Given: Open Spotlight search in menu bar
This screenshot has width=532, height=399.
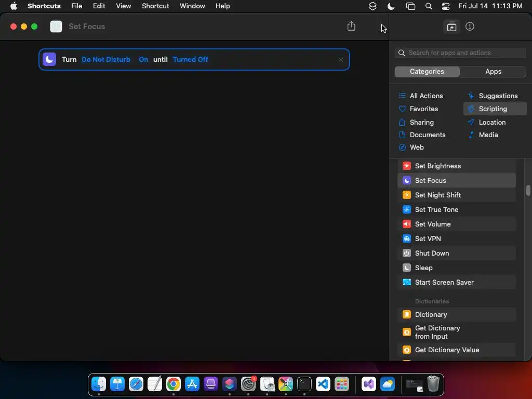Looking at the screenshot, I should point(429,6).
